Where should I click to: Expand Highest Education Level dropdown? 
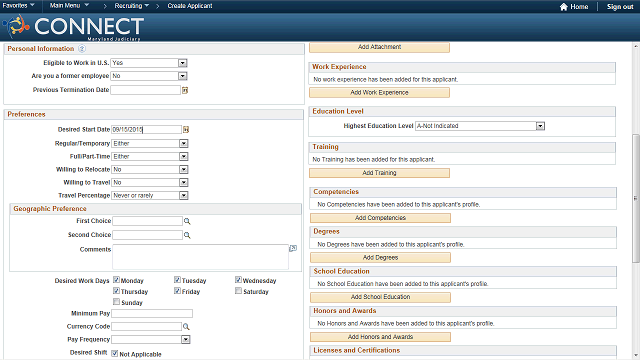click(x=540, y=126)
